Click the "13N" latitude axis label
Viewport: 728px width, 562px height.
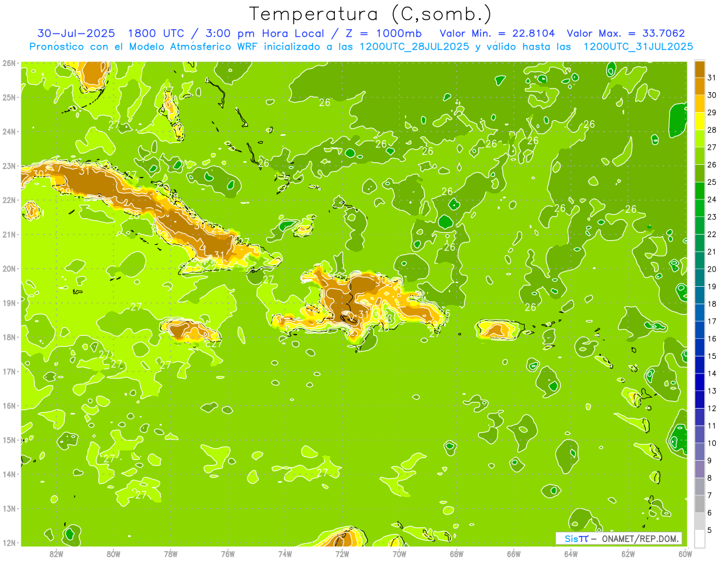(x=9, y=509)
